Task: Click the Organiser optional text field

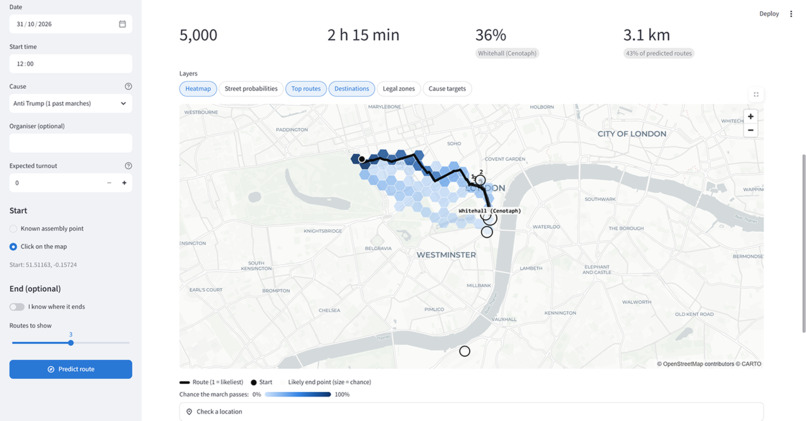Action: 70,143
